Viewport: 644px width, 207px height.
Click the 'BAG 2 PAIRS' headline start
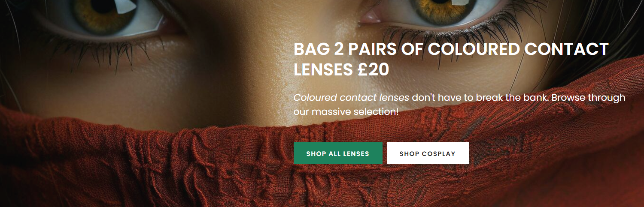pyautogui.click(x=340, y=49)
